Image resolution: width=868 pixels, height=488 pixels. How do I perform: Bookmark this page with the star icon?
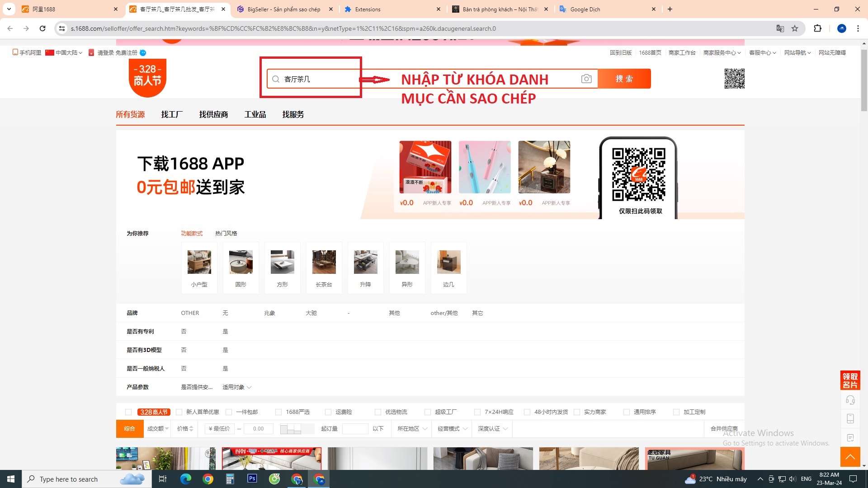(x=795, y=28)
